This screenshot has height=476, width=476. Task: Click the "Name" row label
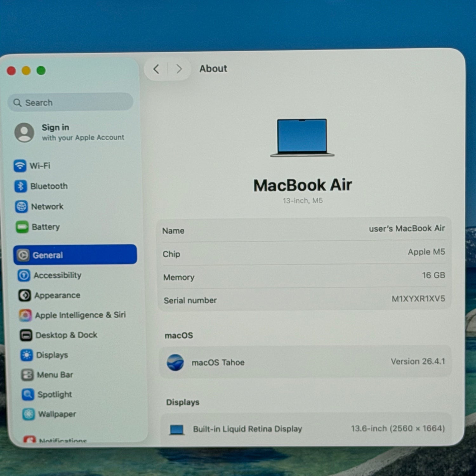click(173, 231)
